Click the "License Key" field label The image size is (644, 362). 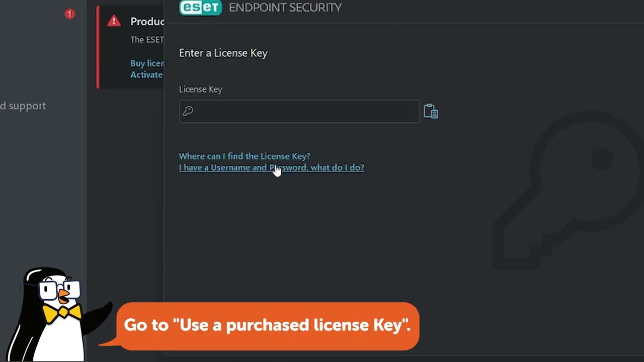pyautogui.click(x=200, y=89)
